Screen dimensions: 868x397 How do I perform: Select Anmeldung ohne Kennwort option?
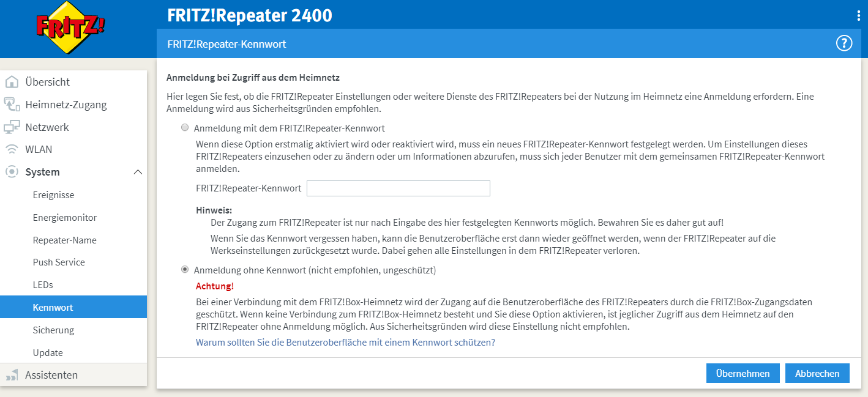point(185,270)
